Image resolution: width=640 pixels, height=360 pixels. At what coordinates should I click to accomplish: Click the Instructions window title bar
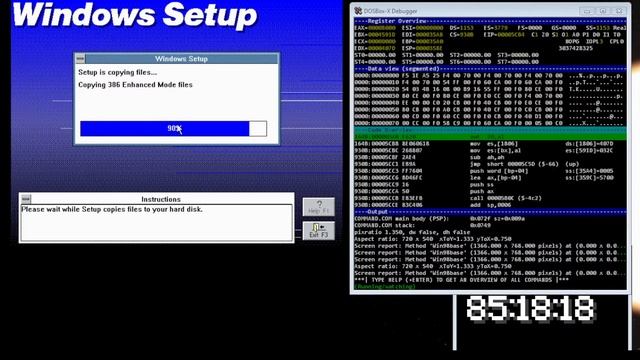coord(162,199)
